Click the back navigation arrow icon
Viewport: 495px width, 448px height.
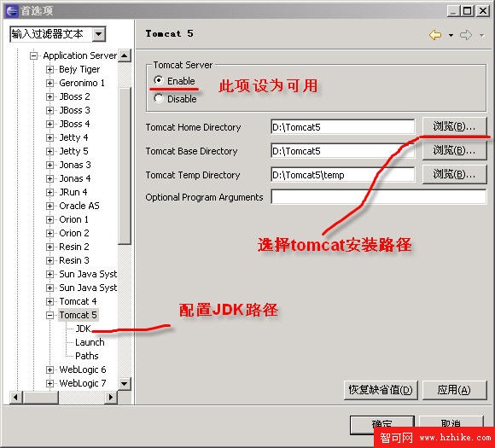click(x=435, y=35)
